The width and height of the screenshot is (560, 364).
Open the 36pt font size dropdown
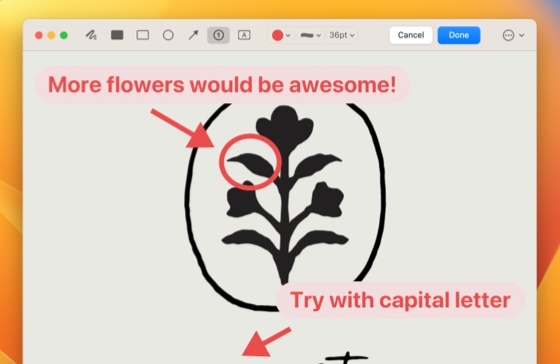pos(342,35)
